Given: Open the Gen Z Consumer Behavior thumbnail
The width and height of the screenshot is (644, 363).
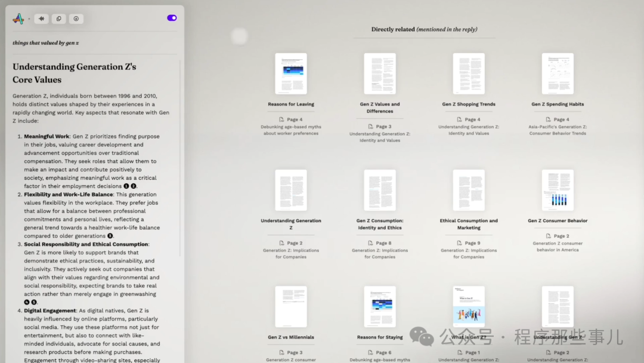Looking at the screenshot, I should 558,190.
